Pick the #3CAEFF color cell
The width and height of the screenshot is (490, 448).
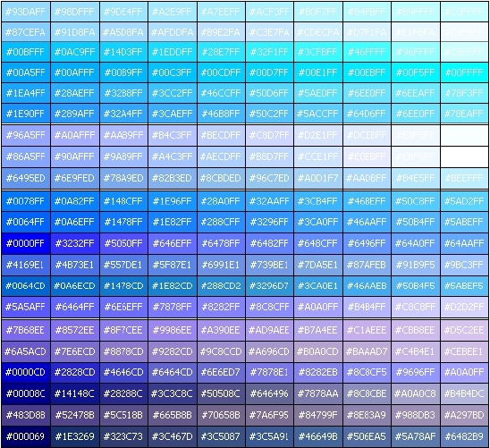click(x=173, y=114)
